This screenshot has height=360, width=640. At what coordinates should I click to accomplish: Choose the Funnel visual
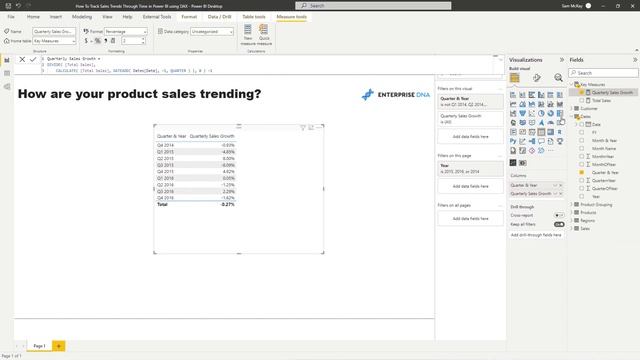(522, 113)
